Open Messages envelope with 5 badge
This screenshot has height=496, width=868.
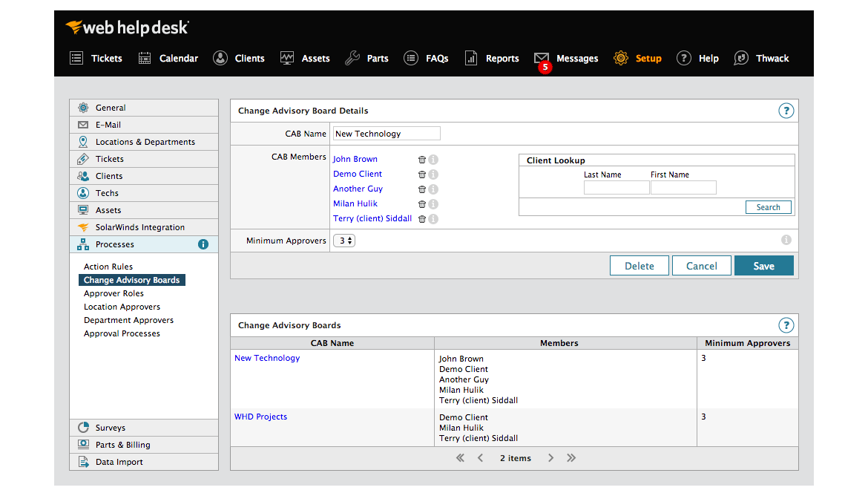[542, 59]
